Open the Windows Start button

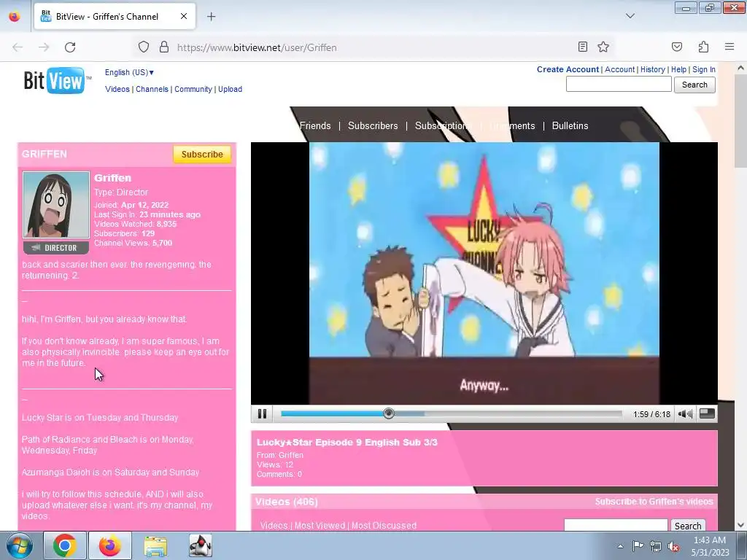[x=20, y=545]
